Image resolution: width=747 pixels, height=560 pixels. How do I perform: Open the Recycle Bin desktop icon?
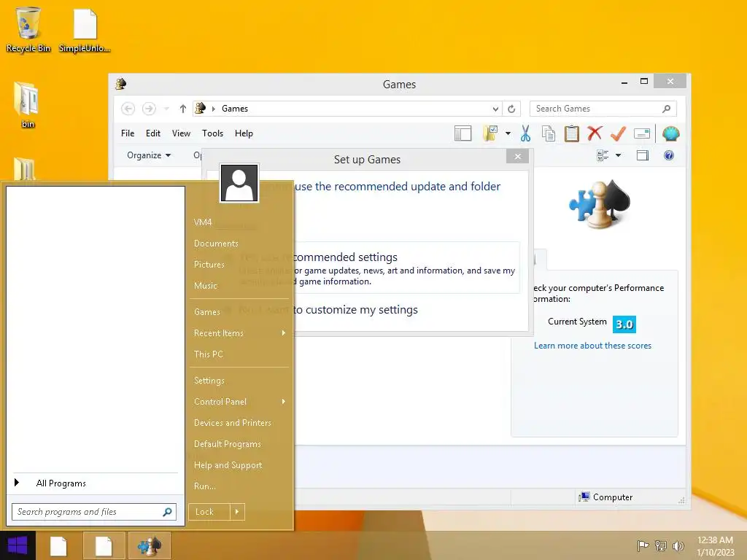click(x=28, y=29)
